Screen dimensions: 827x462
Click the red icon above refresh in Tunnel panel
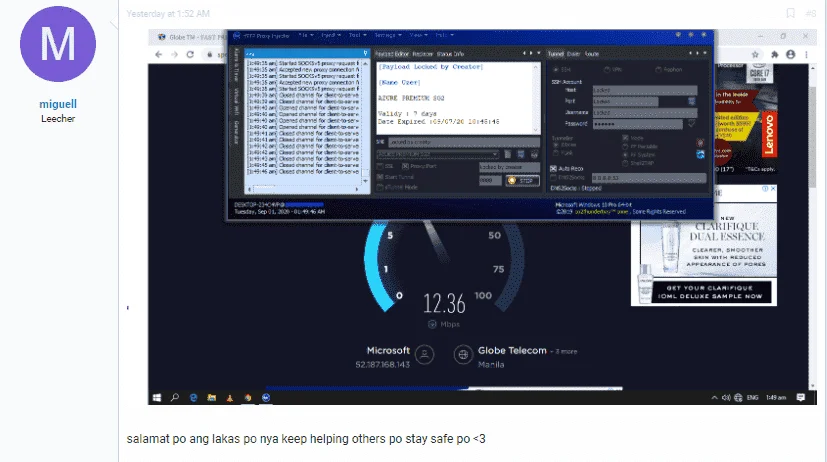[x=700, y=142]
